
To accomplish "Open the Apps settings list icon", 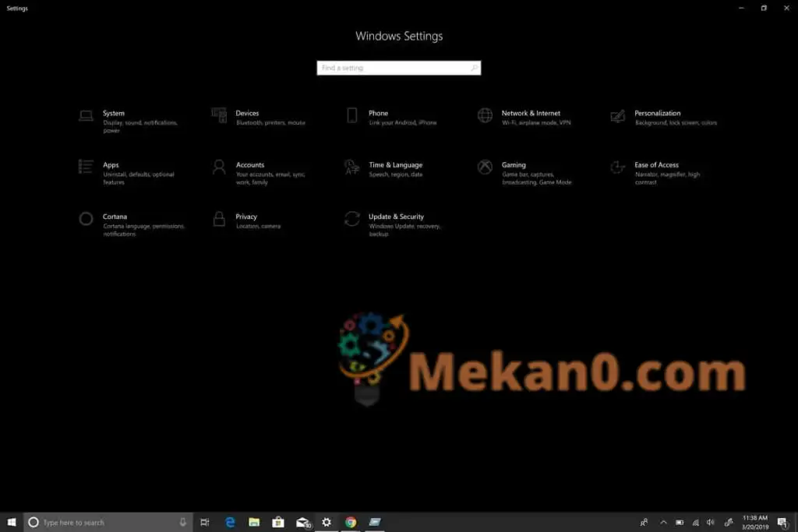I will tap(86, 167).
